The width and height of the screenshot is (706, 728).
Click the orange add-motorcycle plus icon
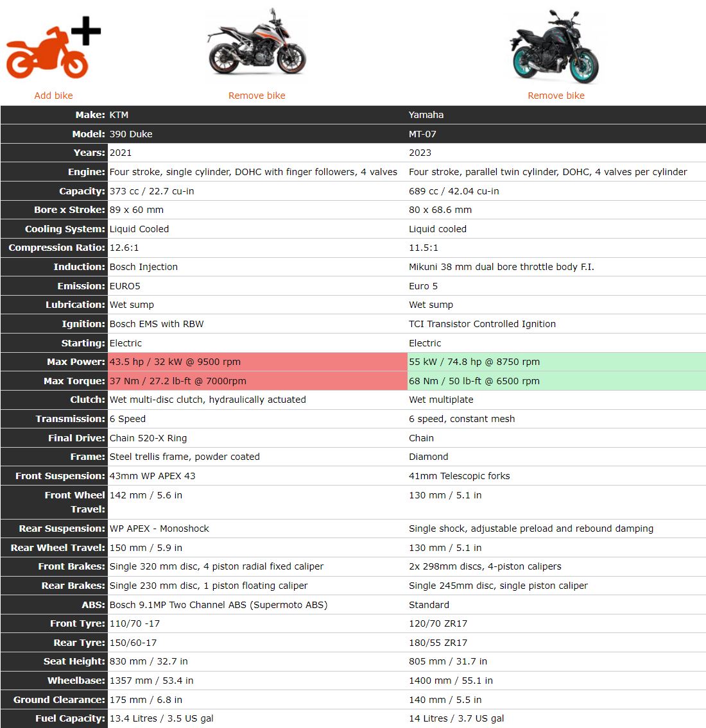pos(53,49)
